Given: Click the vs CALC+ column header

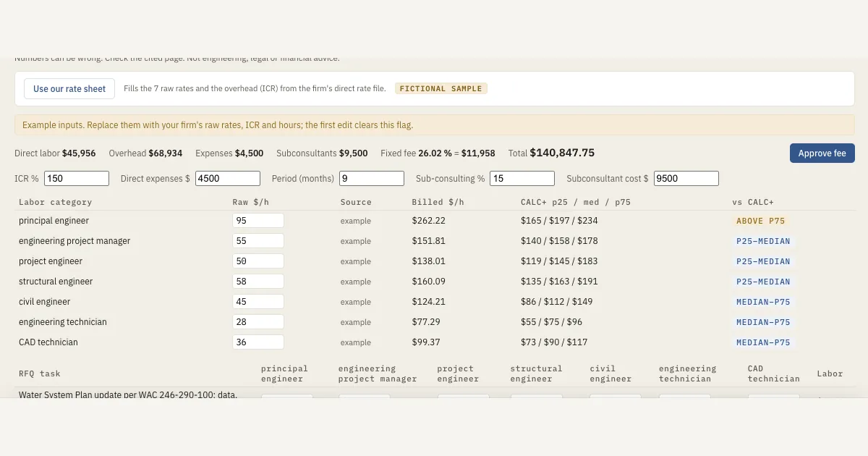Looking at the screenshot, I should point(752,202).
